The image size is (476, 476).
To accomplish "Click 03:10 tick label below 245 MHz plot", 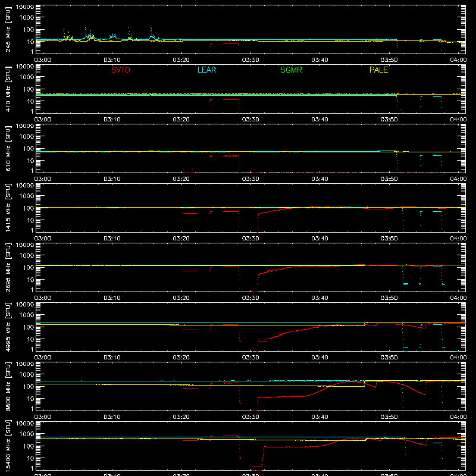I will pyautogui.click(x=112, y=60).
